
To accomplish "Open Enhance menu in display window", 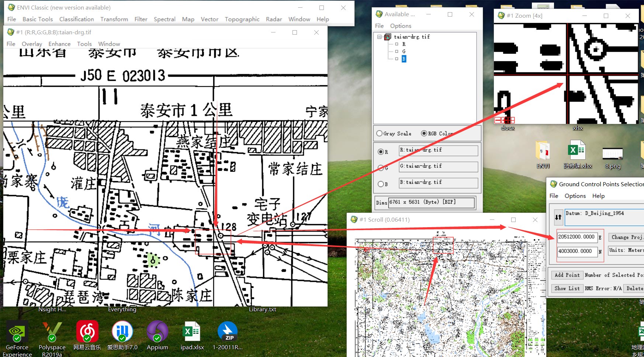I will coord(59,44).
